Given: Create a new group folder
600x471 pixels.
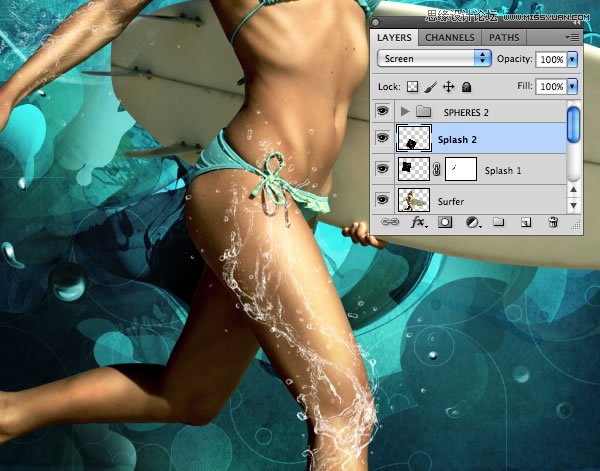Looking at the screenshot, I should click(498, 222).
